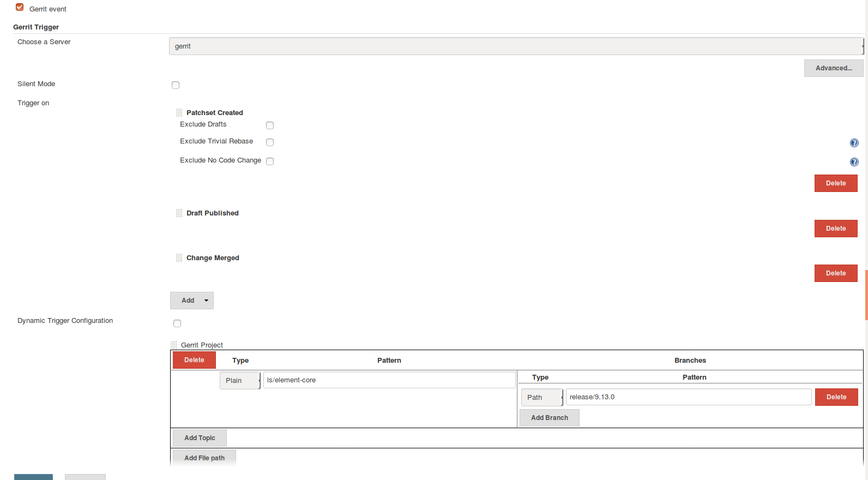Open the project Type dropdown showing Plain
The height and width of the screenshot is (480, 868).
click(240, 381)
